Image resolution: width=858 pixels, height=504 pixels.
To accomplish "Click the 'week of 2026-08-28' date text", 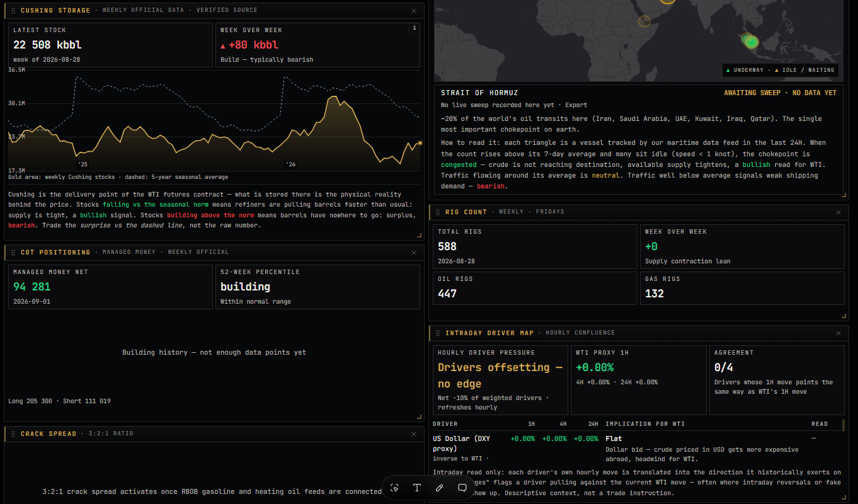I will click(47, 60).
